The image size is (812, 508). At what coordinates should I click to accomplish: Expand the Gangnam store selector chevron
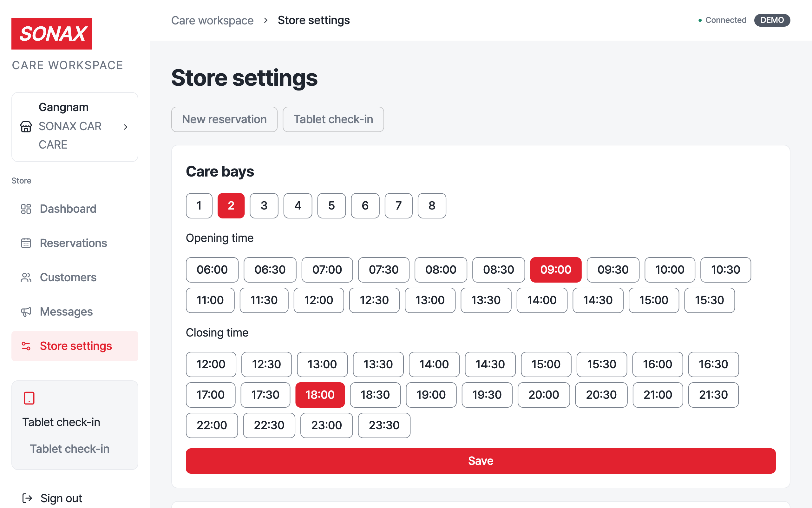[126, 127]
